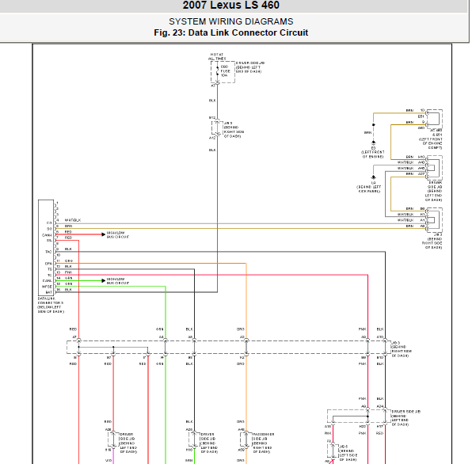The height and width of the screenshot is (464, 476).
Task: Select the OBD FUSE 10A label
Action: pos(225,71)
